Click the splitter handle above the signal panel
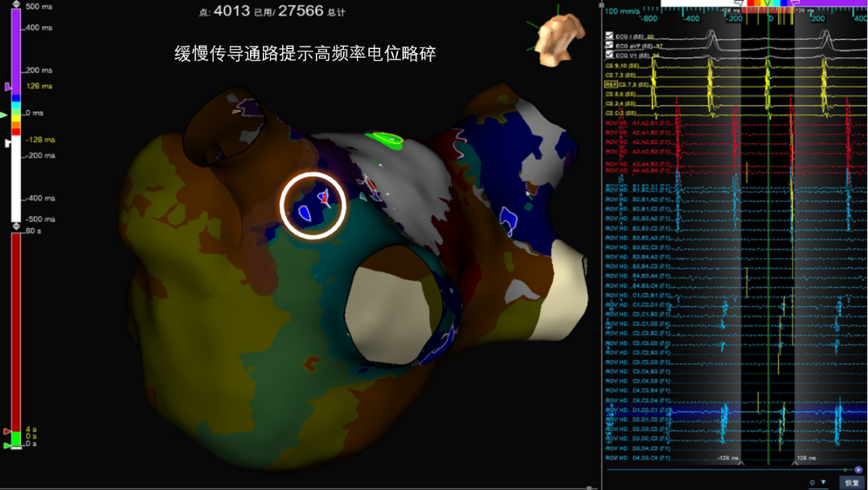Viewport: 868px width, 490px height. (601, 5)
